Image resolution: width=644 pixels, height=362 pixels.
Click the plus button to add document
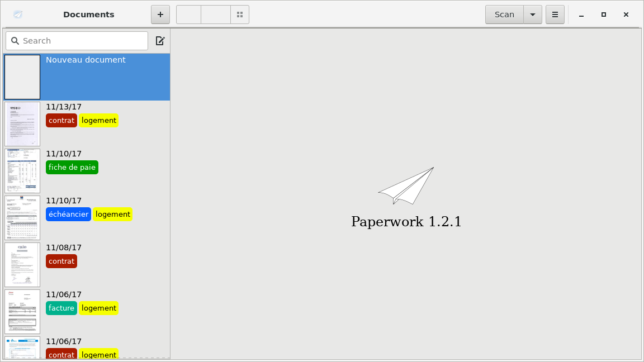(x=160, y=15)
